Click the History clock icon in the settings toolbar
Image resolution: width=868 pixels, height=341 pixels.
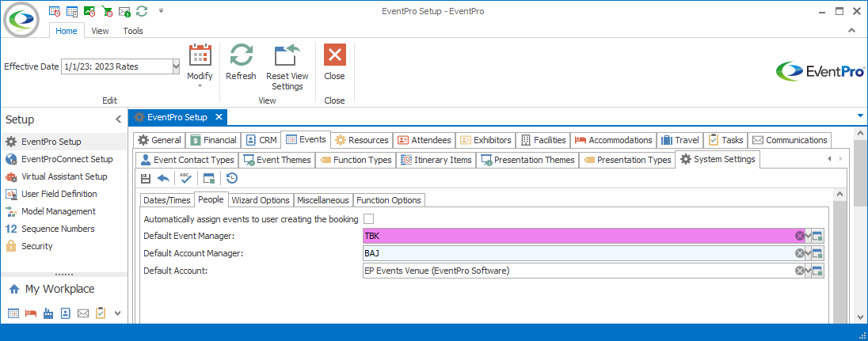click(x=232, y=178)
